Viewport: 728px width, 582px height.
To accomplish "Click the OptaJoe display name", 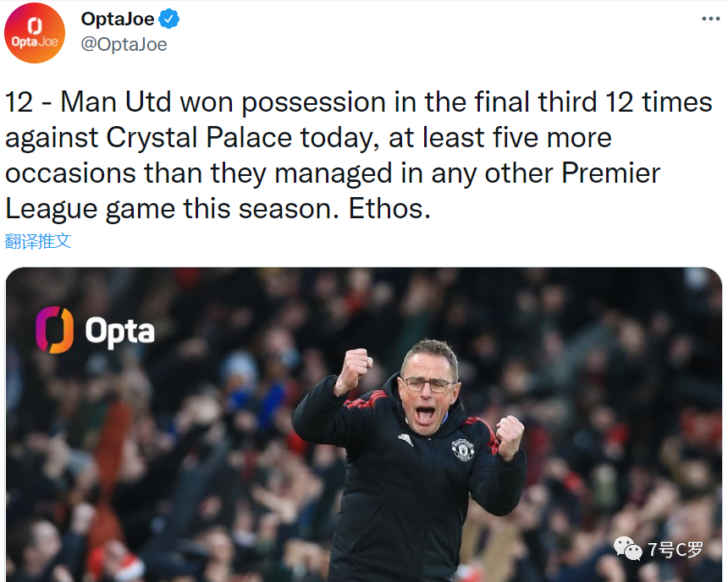I will (x=118, y=19).
